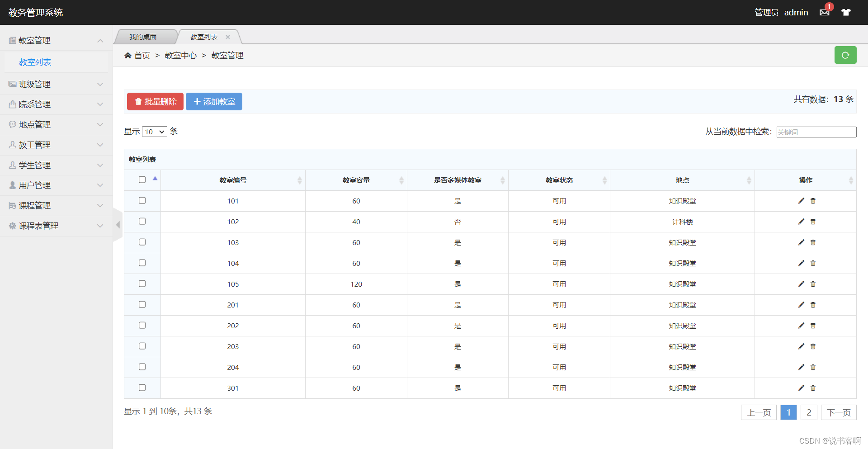Edit classroom 204 with pencil icon

801,367
